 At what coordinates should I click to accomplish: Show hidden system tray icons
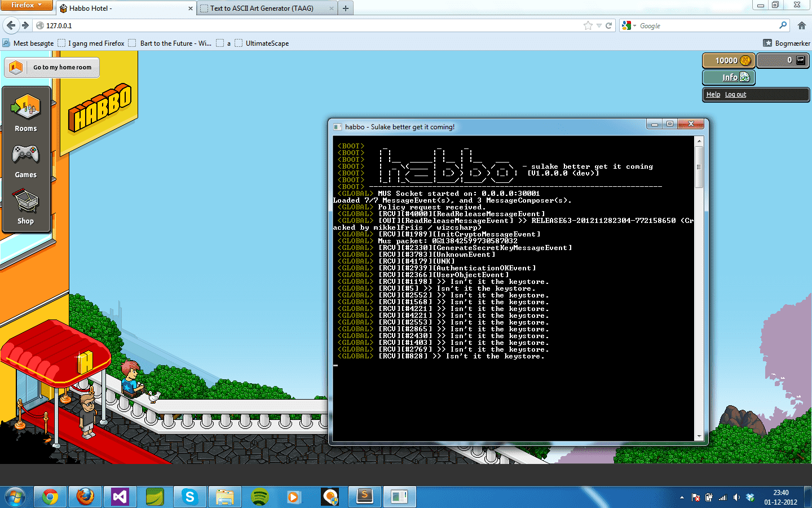pos(682,497)
